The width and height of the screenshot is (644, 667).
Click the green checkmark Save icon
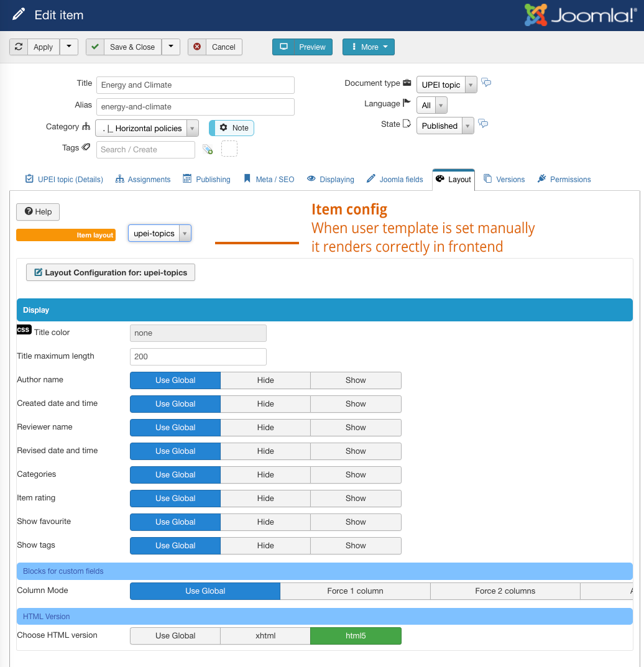[95, 47]
